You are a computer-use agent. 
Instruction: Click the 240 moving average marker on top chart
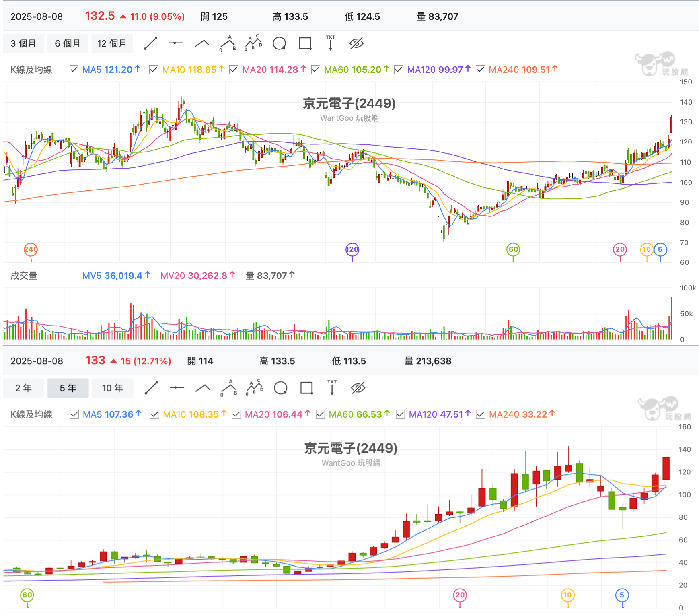click(31, 249)
